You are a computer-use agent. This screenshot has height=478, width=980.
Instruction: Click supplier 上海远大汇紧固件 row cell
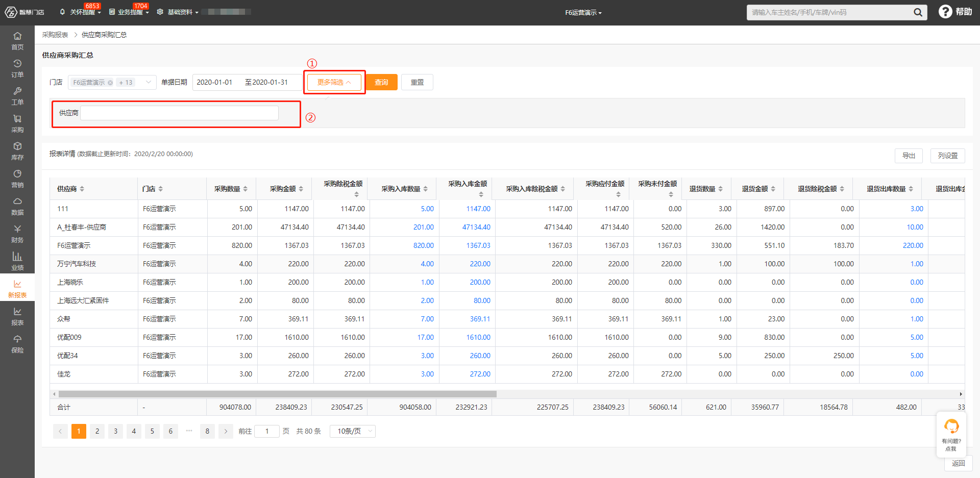pos(83,300)
